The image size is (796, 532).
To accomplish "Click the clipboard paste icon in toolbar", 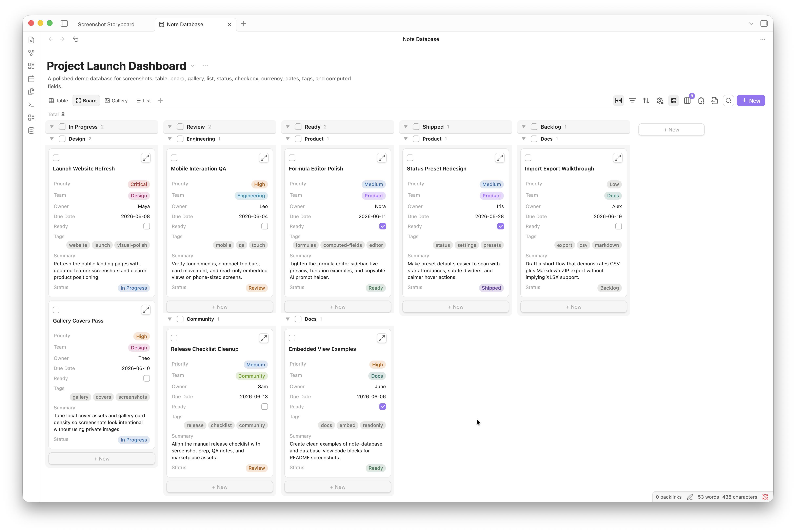I will point(701,101).
